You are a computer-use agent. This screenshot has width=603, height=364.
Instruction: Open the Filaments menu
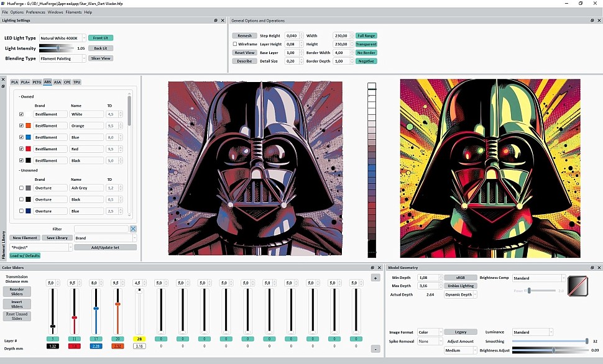[73, 12]
